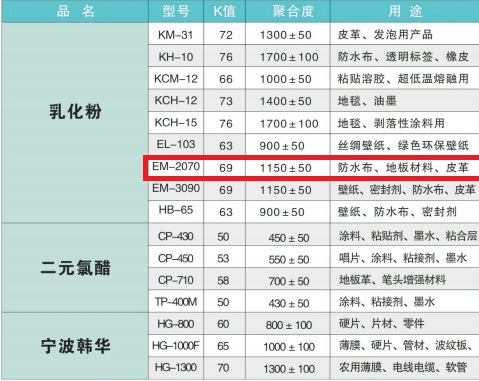Image resolution: width=479 pixels, height=381 pixels.
Task: Click usage cell 薄膜、硬片、管材、波纹板
Action: tap(405, 345)
